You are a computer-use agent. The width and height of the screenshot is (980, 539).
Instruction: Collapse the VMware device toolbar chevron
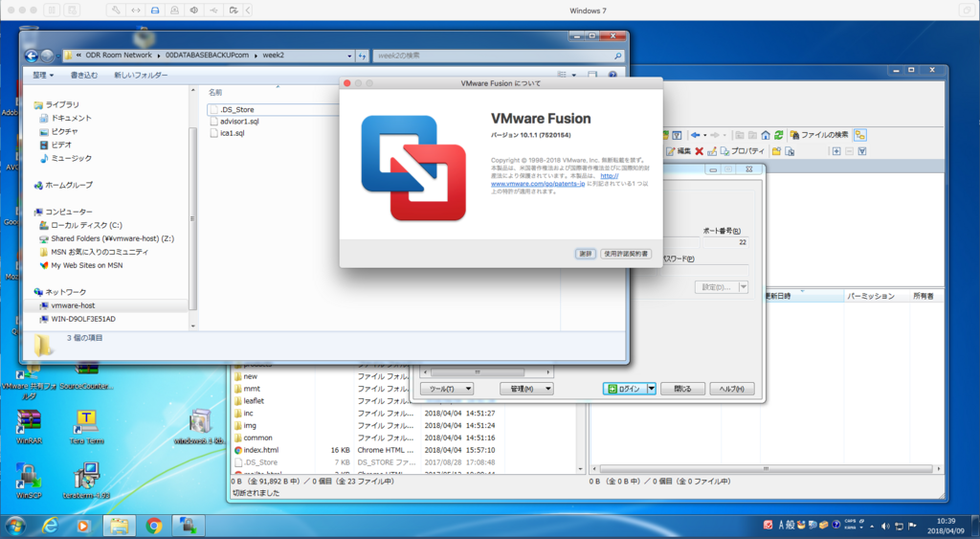248,10
